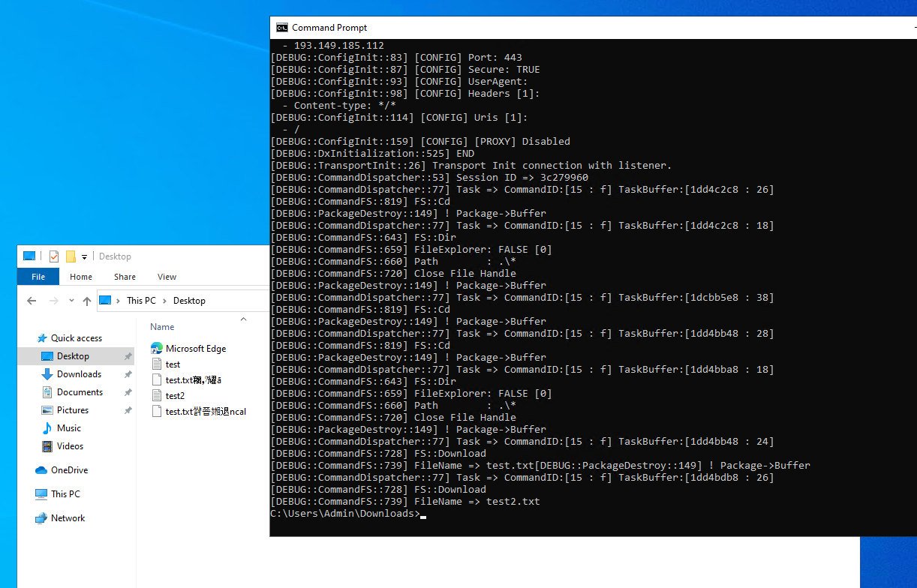Open the File menu in Explorer
This screenshot has height=588, width=917.
tap(38, 277)
